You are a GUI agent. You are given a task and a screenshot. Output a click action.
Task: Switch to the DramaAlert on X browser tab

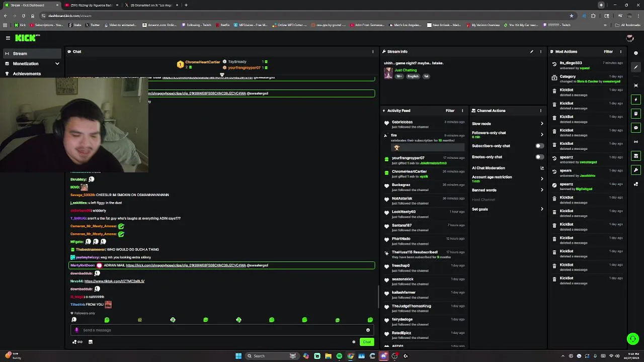(x=151, y=5)
